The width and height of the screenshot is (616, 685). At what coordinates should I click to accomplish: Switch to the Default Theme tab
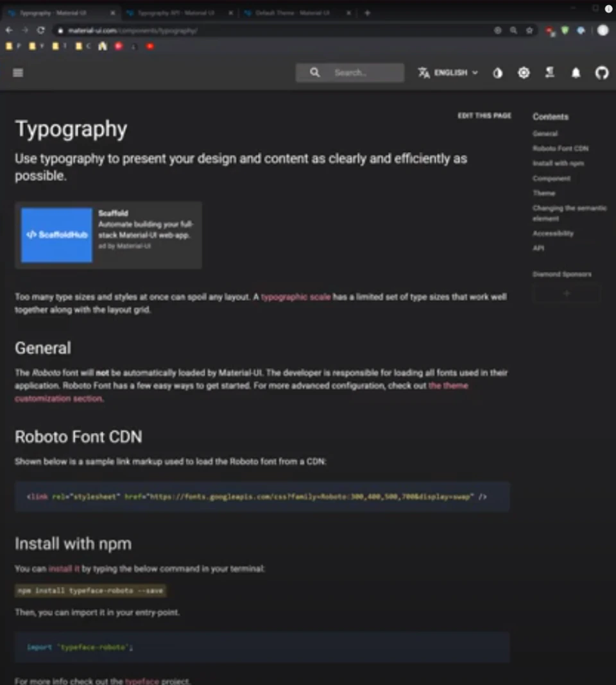click(296, 13)
